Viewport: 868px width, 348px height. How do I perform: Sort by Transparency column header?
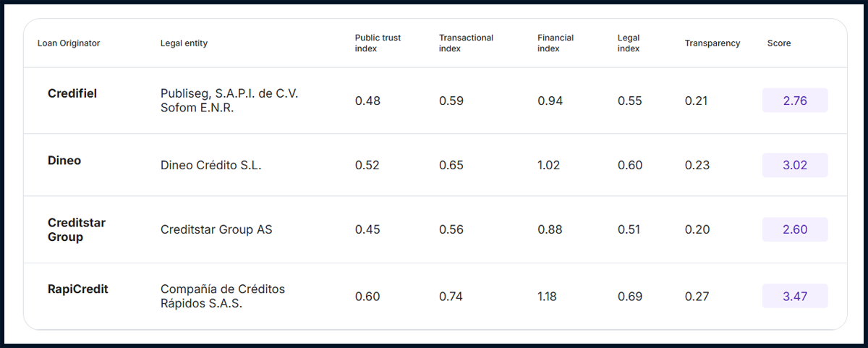click(x=712, y=43)
